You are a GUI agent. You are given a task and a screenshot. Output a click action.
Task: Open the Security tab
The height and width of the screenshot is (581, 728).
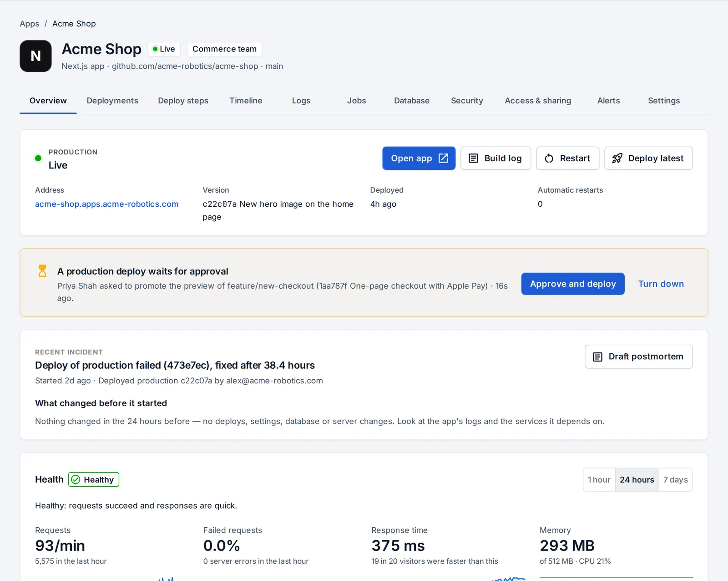pos(467,101)
